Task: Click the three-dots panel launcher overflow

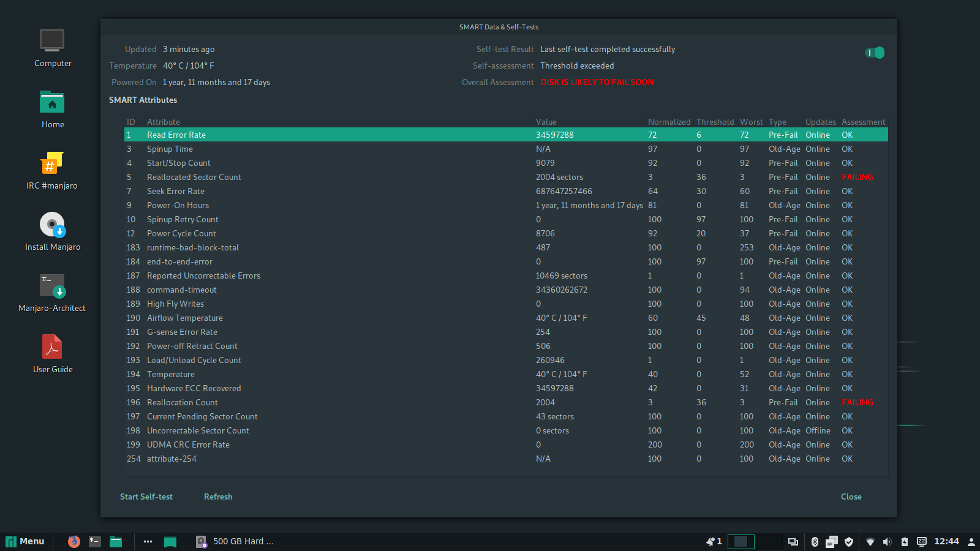Action: pyautogui.click(x=148, y=541)
